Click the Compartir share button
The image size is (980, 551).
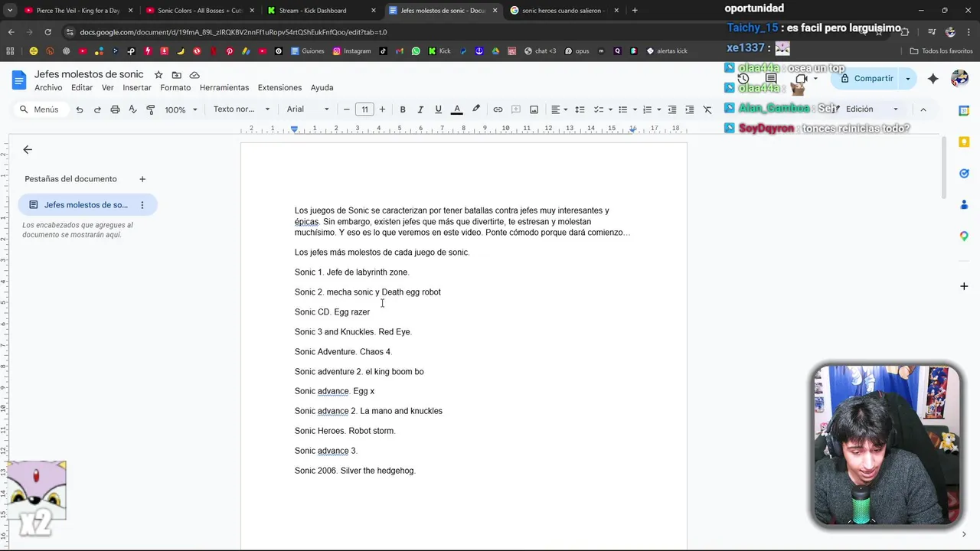tap(867, 78)
